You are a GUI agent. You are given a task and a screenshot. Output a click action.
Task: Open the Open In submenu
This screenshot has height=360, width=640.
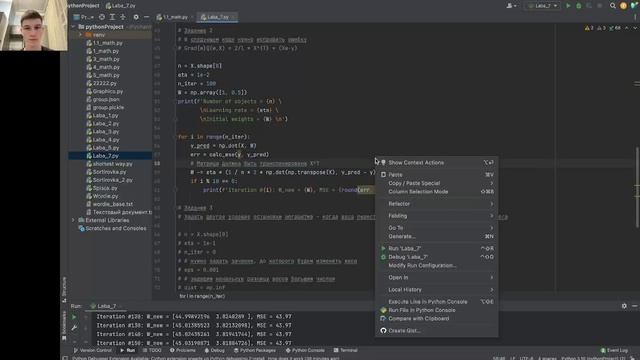tap(436, 278)
